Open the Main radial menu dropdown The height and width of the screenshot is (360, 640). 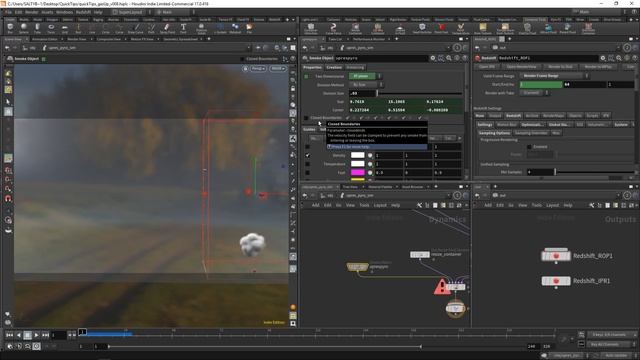click(173, 12)
